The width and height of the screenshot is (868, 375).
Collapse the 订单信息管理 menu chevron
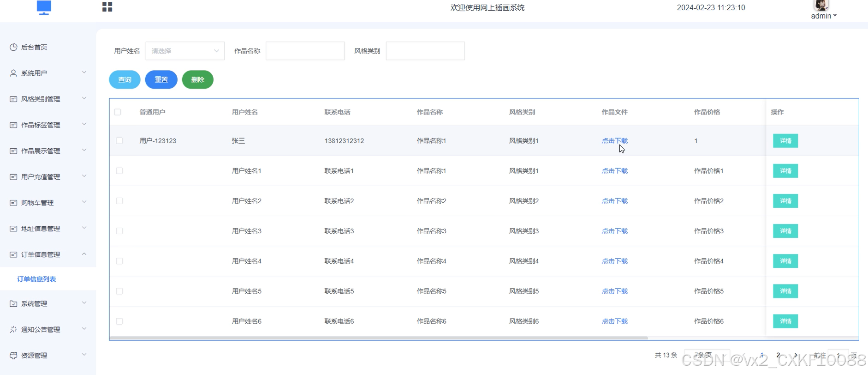84,254
